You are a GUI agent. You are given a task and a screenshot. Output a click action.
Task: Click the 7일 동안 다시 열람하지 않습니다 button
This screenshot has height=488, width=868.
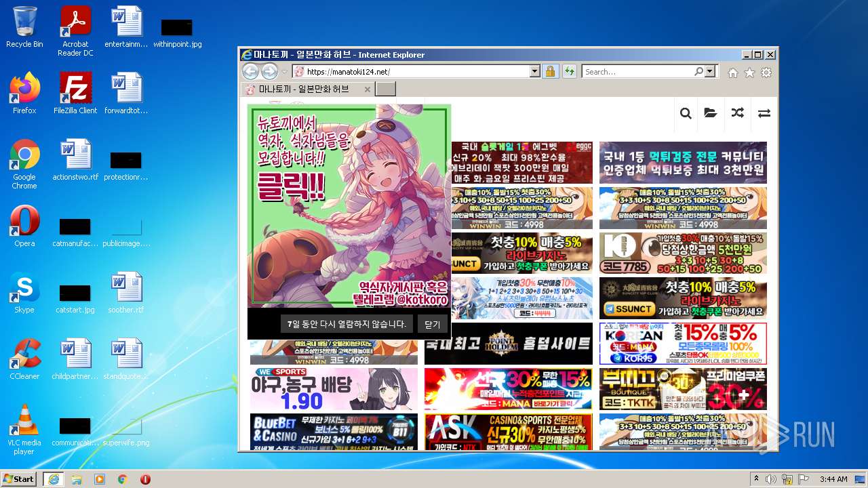pyautogui.click(x=347, y=324)
